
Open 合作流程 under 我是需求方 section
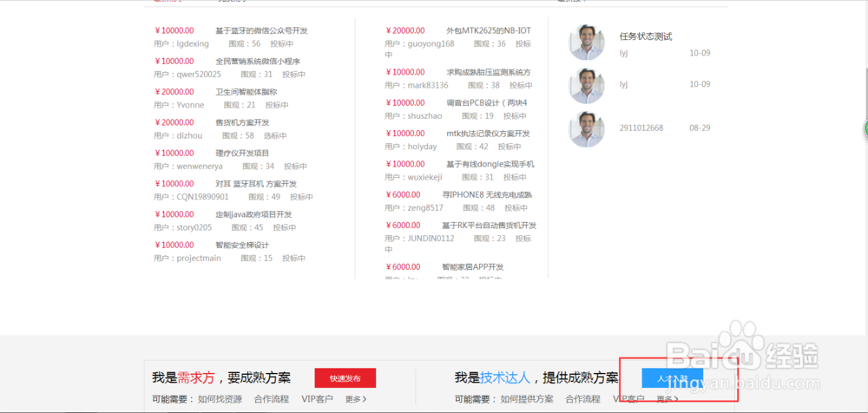coord(271,398)
